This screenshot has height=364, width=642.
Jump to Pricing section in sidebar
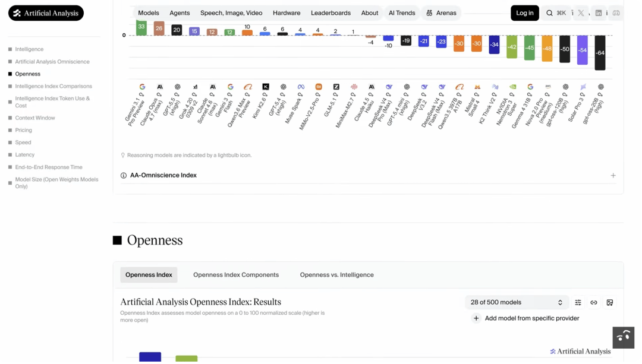23,130
